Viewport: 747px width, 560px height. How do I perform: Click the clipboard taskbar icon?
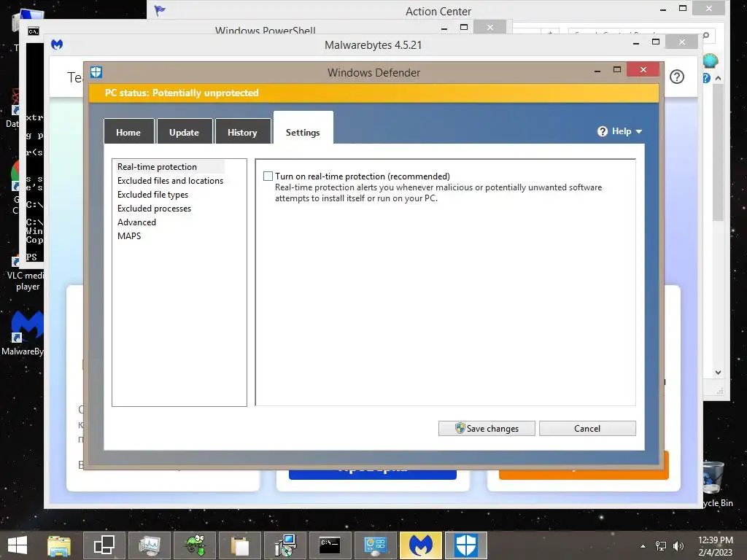tap(240, 545)
